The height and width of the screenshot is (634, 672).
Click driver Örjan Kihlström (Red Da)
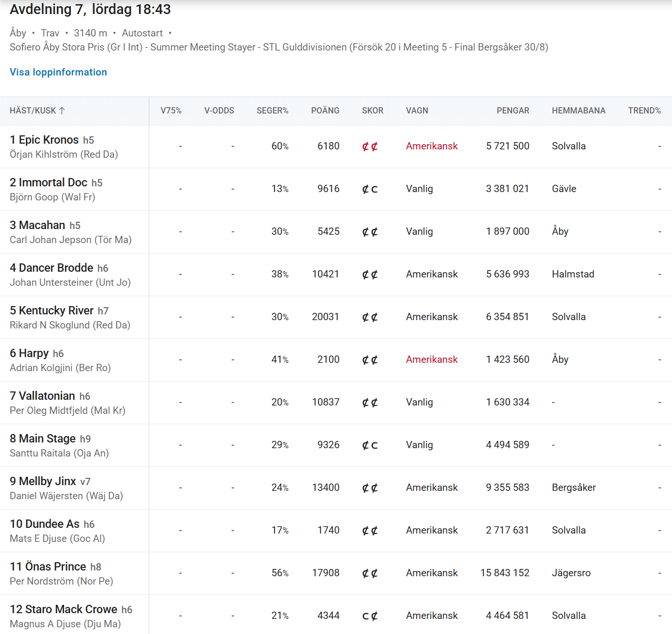click(64, 155)
